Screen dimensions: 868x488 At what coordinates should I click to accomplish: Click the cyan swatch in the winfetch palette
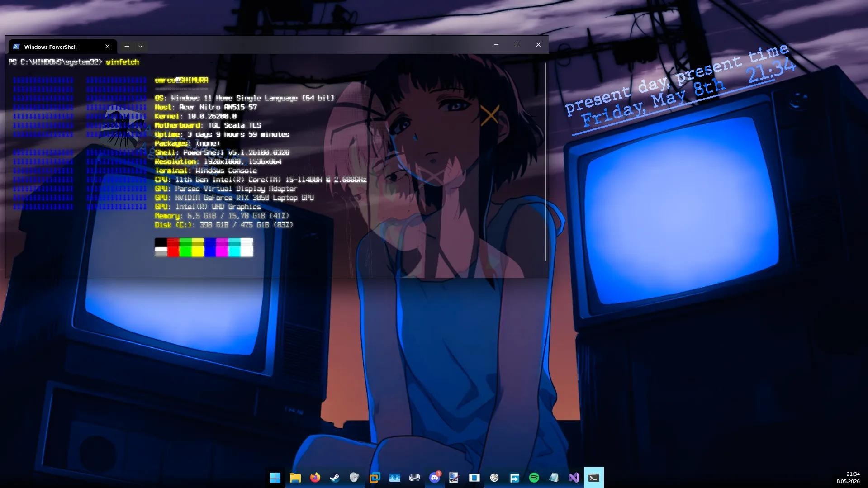point(234,247)
